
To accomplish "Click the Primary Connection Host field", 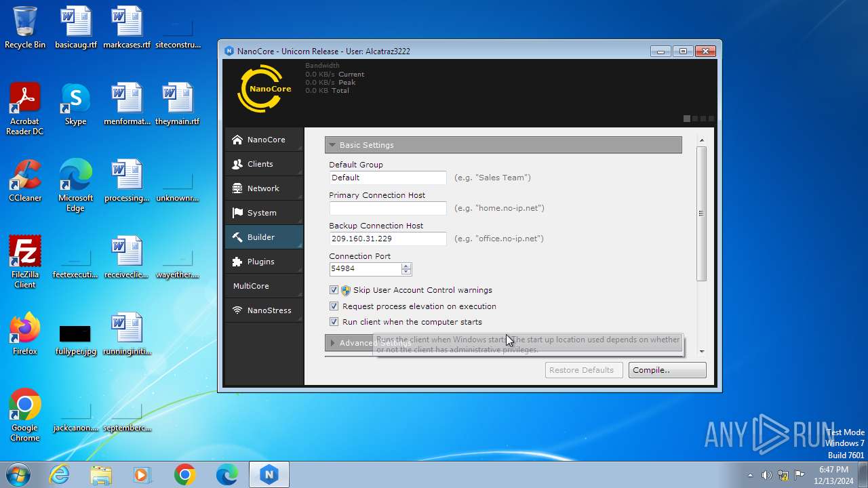I will pos(388,208).
